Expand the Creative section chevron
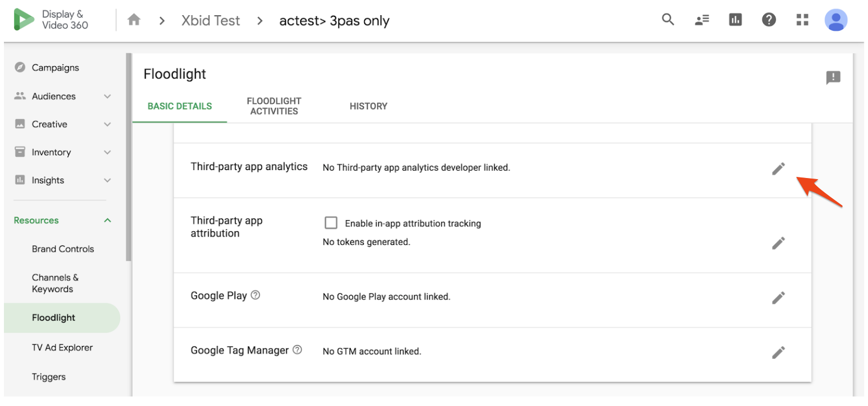 click(x=108, y=125)
